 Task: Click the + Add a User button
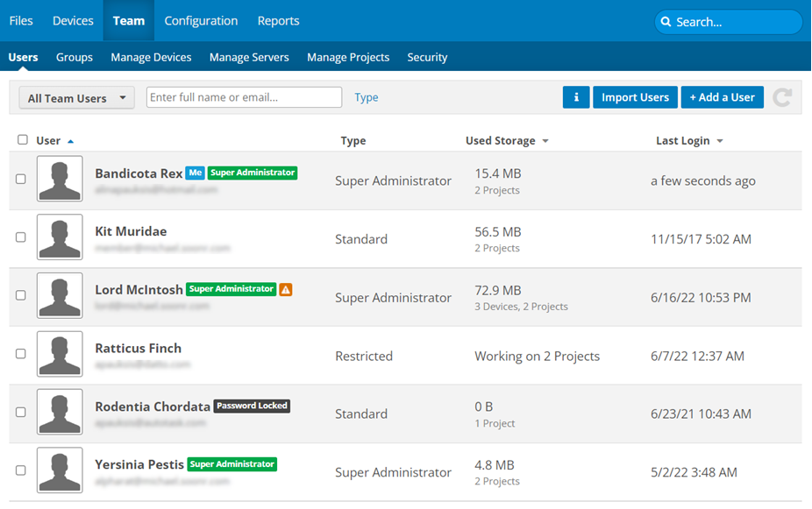pyautogui.click(x=722, y=97)
